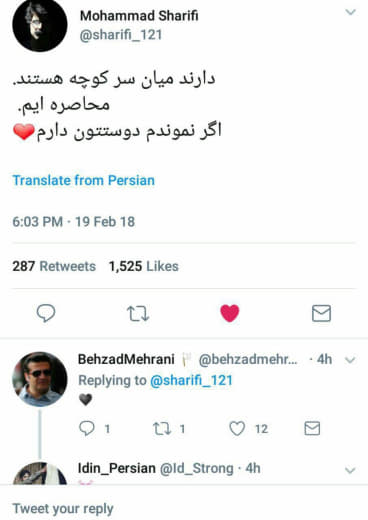Open BehzadMehrani's profile avatar
This screenshot has width=368, height=520.
click(x=40, y=379)
